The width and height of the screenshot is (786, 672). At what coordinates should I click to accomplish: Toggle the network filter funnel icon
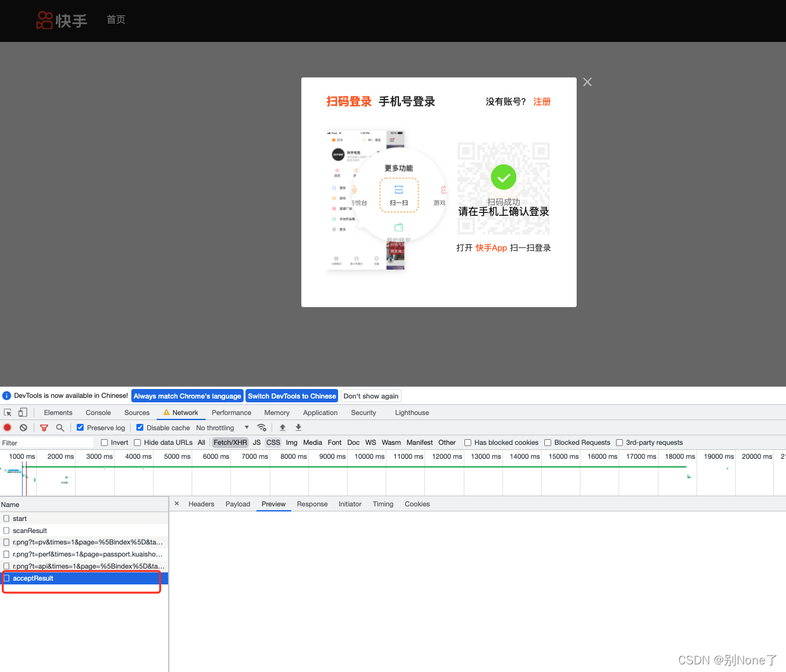coord(44,428)
